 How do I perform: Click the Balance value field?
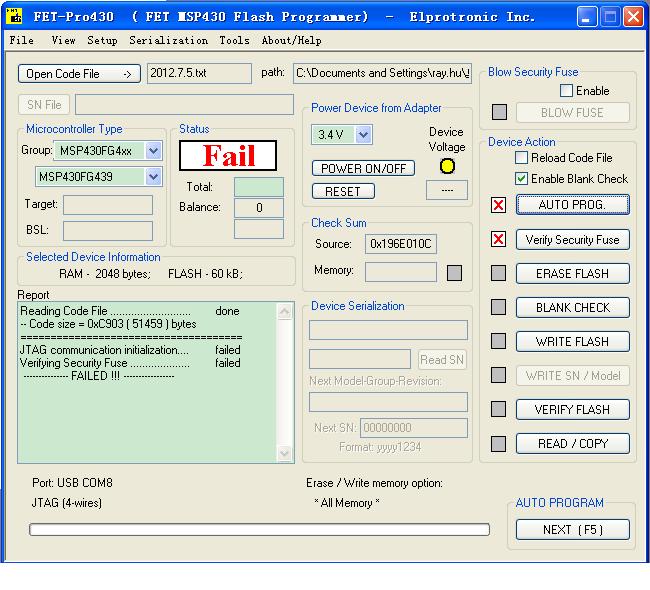pyautogui.click(x=259, y=208)
